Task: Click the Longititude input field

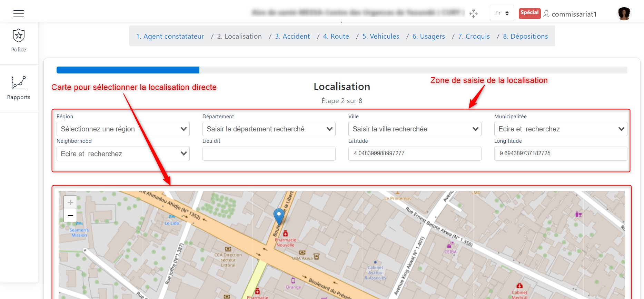Action: [561, 153]
